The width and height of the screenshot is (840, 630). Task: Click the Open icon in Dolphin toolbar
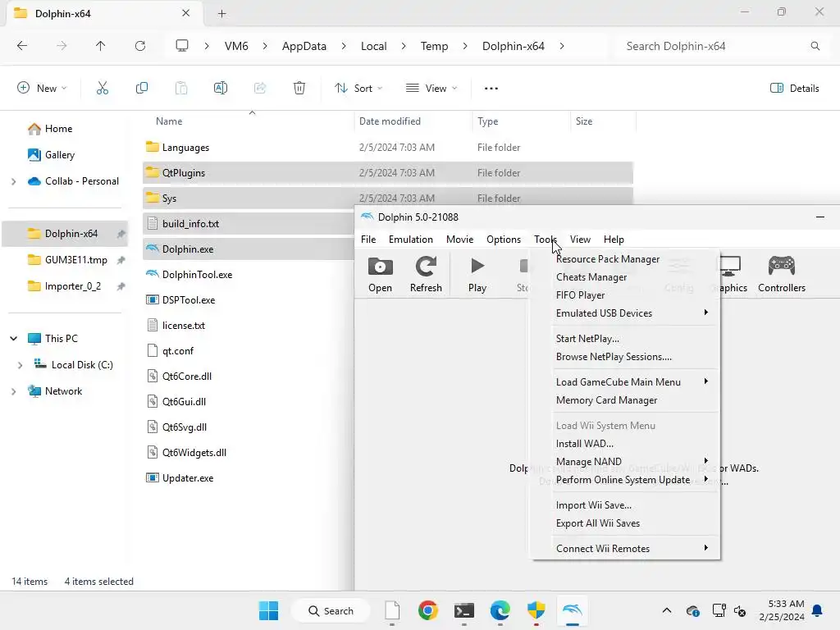click(x=380, y=275)
